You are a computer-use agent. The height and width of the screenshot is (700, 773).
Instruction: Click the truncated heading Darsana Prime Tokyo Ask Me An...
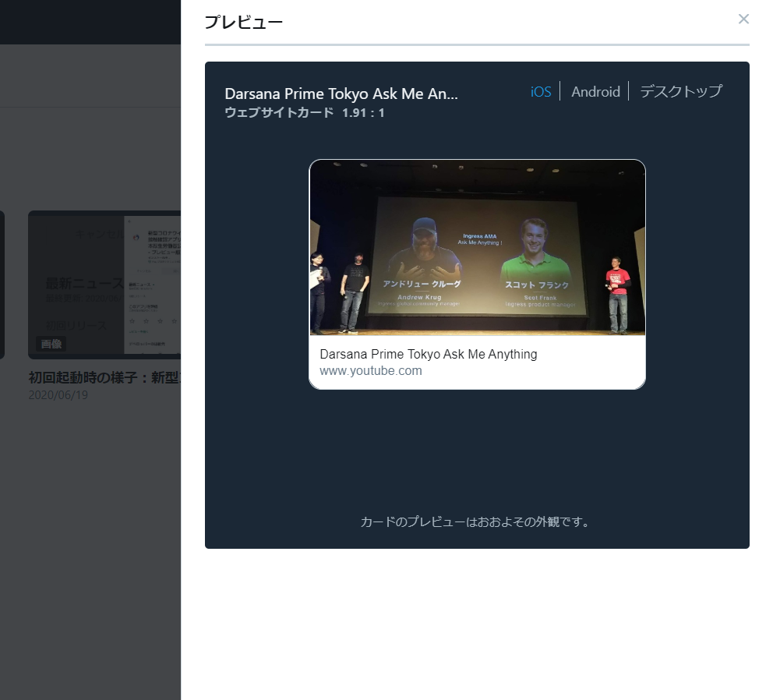coord(341,94)
